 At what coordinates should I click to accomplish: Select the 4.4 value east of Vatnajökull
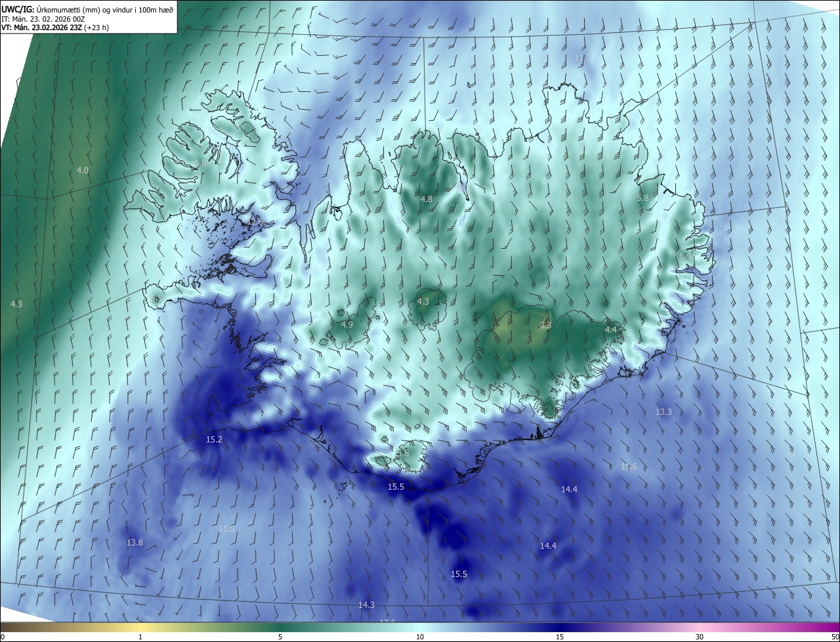[610, 330]
